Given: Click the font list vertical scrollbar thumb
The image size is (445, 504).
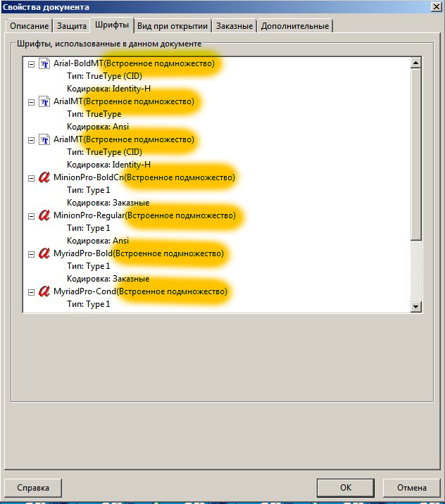Looking at the screenshot, I should 415,154.
